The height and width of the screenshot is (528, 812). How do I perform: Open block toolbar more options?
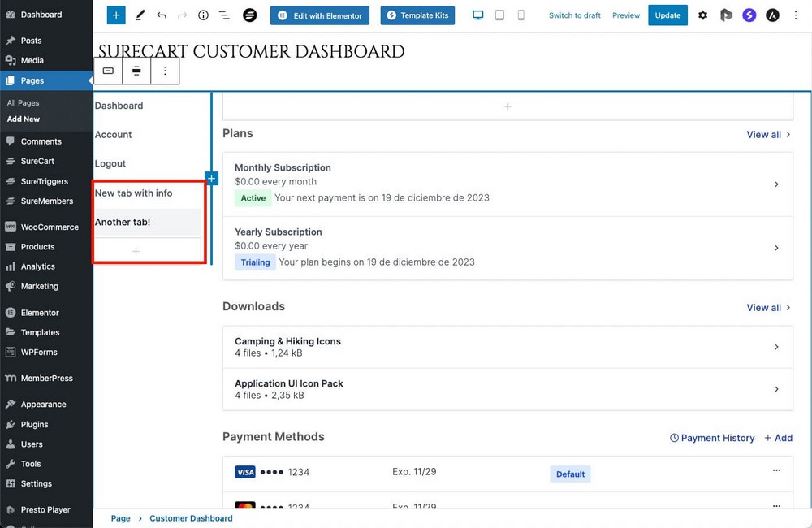click(165, 71)
